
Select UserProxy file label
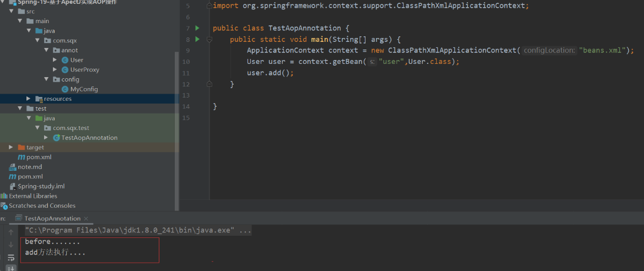coord(84,70)
